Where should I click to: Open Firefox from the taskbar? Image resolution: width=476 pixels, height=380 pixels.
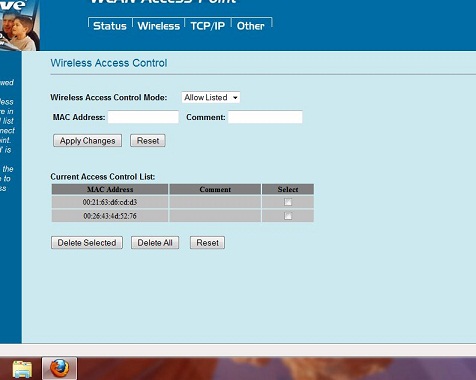click(59, 368)
